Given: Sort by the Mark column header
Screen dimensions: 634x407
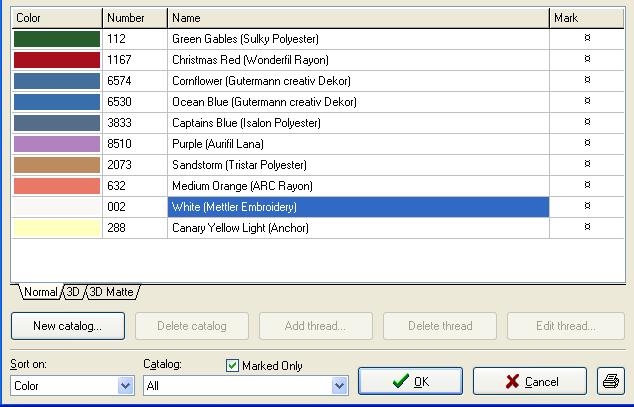Looking at the screenshot, I should (x=587, y=18).
